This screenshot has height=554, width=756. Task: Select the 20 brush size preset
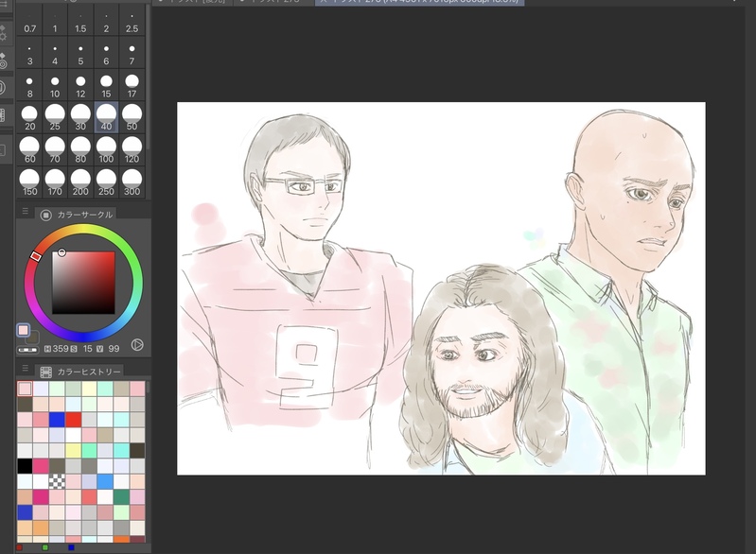[29, 117]
